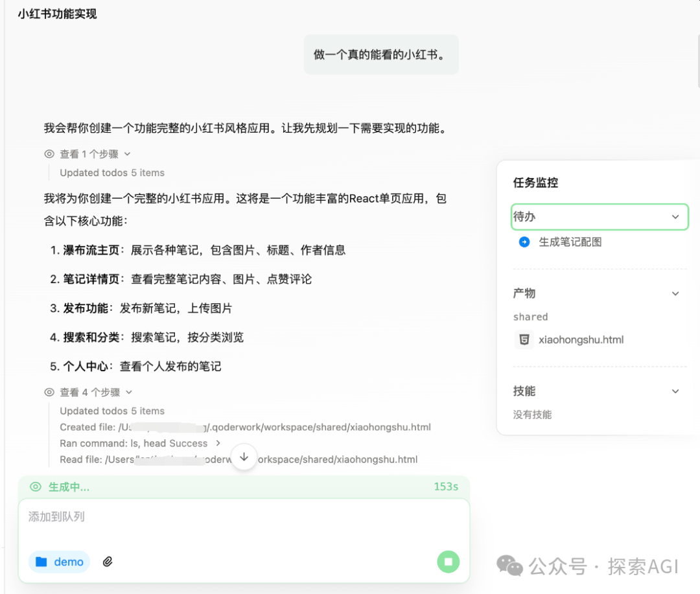Click the paperclip attachment icon
Image resolution: width=700 pixels, height=594 pixels.
[x=108, y=562]
